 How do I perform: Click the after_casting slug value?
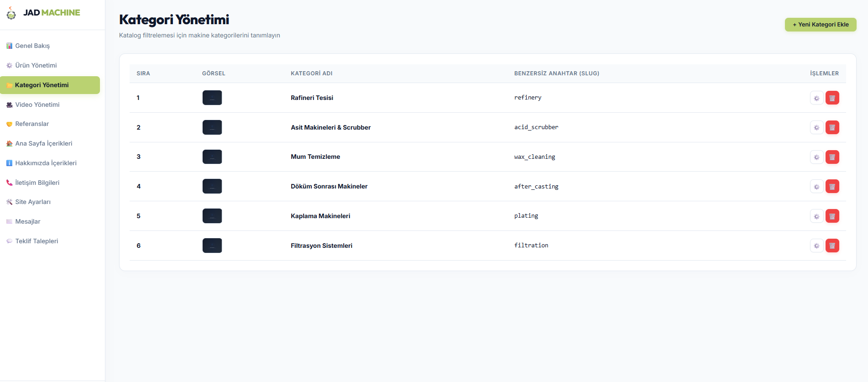[536, 186]
